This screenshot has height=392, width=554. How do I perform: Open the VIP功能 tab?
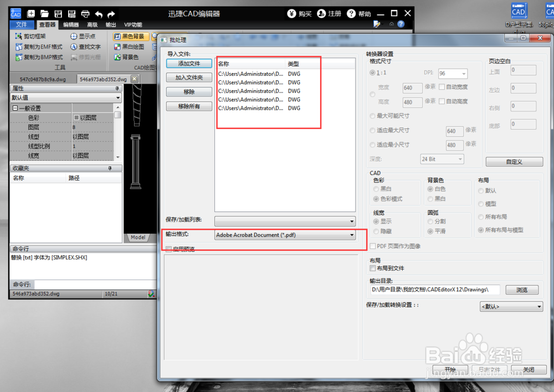(133, 25)
